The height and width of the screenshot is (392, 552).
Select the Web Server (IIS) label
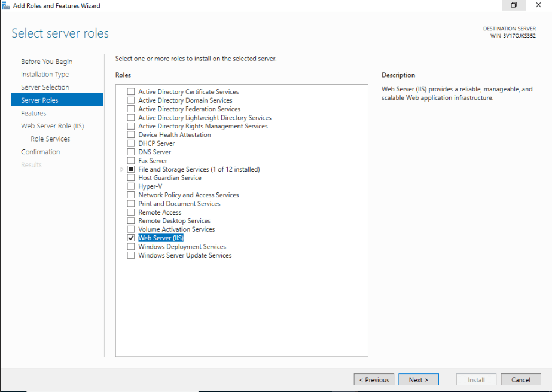(x=160, y=238)
